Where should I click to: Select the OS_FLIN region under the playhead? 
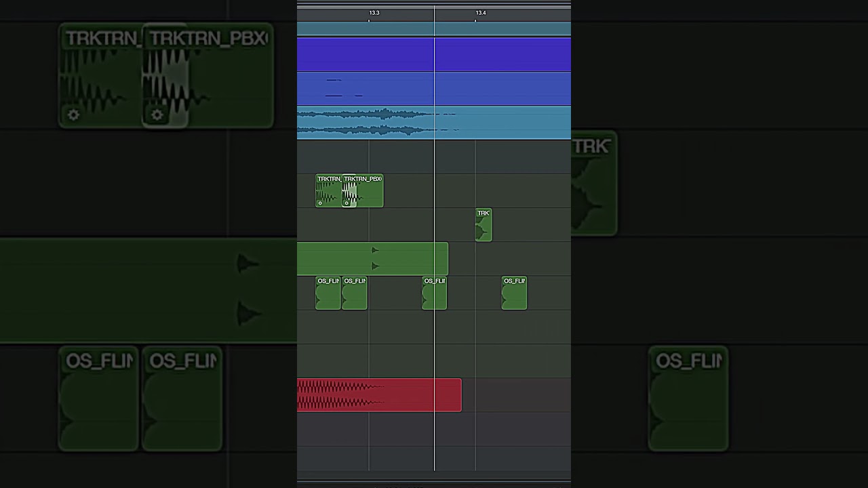pyautogui.click(x=435, y=293)
